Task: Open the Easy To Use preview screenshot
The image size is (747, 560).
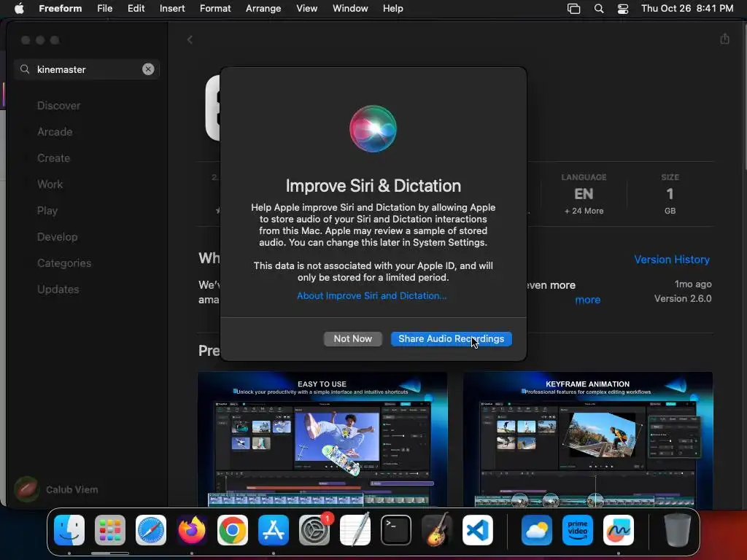Action: [322, 439]
